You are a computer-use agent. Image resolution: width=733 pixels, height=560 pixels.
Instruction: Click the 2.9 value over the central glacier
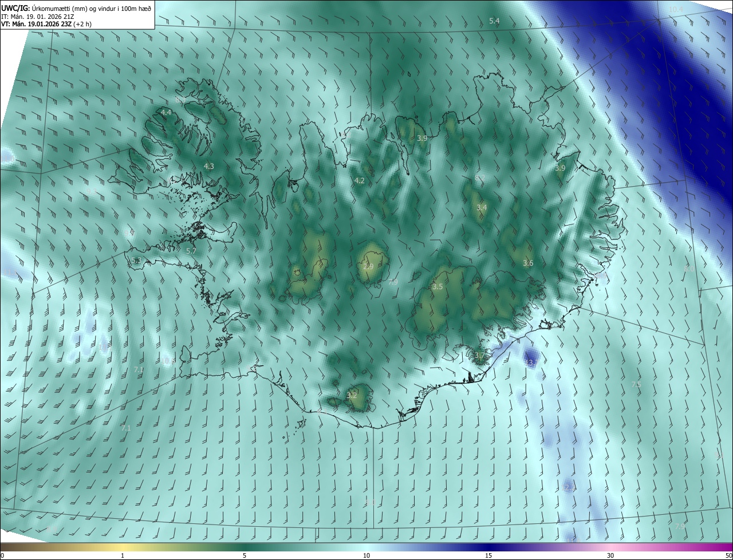368,267
